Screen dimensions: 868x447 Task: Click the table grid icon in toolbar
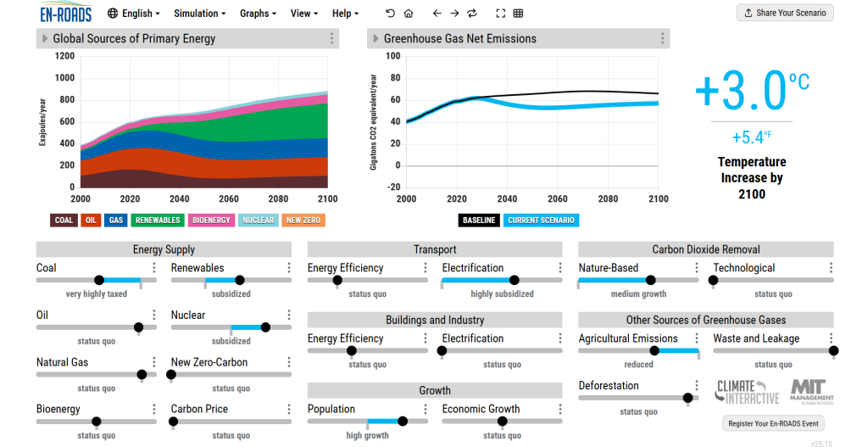coord(518,14)
